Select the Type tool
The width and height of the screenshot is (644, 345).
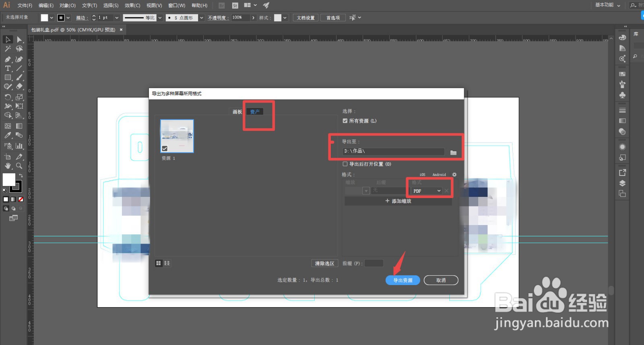(x=8, y=68)
